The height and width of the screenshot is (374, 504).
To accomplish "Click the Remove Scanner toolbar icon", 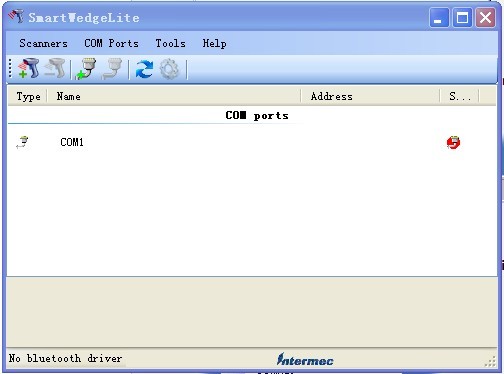I will 55,69.
